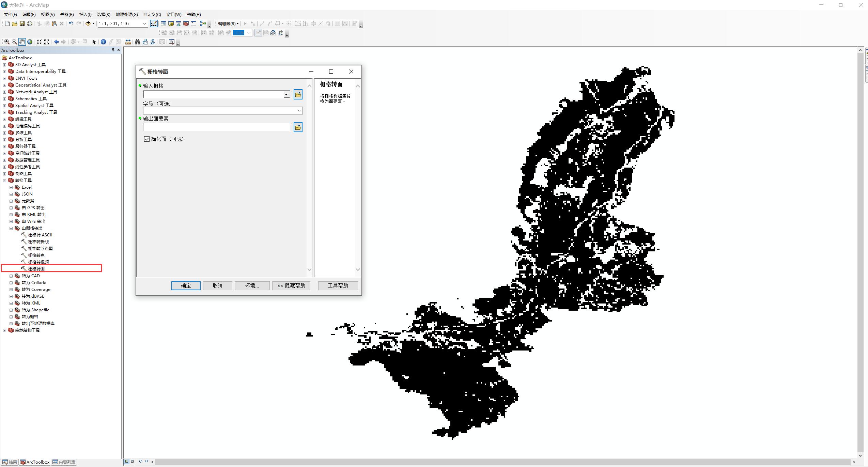Open the map scale dropdown
Image resolution: width=868 pixels, height=467 pixels.
coord(144,24)
